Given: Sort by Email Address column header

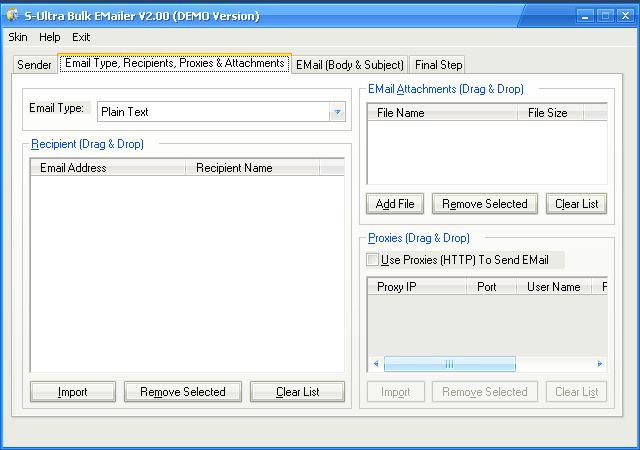Looking at the screenshot, I should pyautogui.click(x=108, y=168).
